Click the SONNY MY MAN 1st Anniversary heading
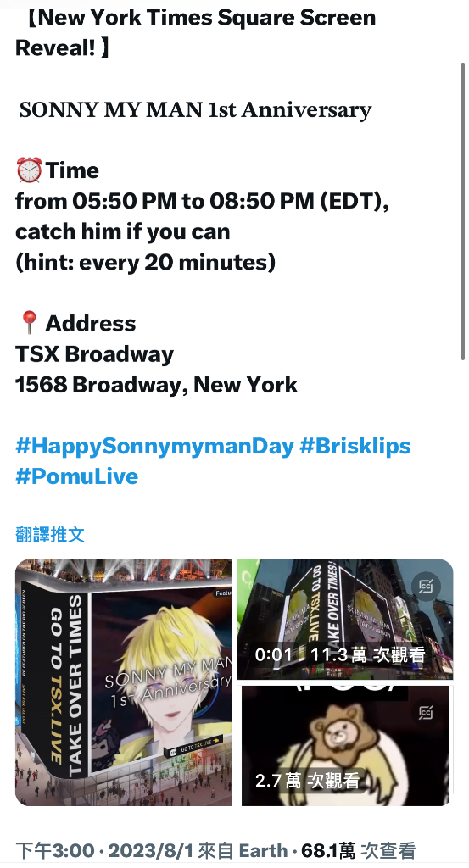469x868 pixels. [x=195, y=109]
